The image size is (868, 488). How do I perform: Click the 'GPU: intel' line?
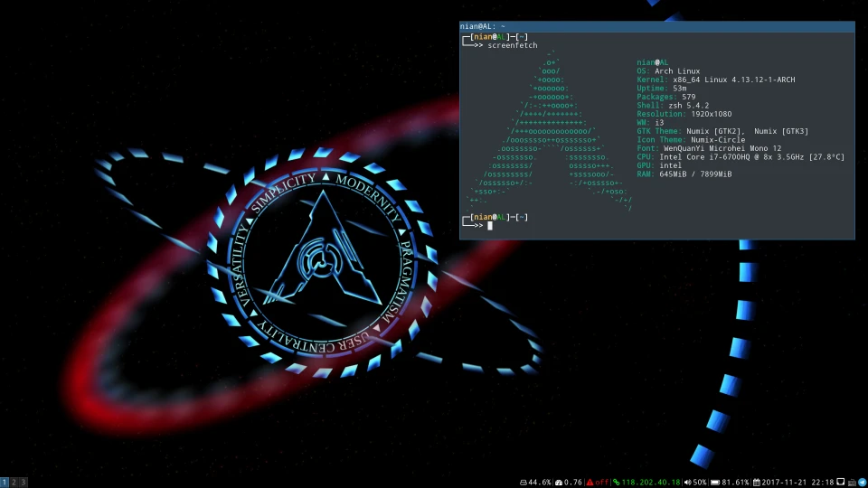(659, 165)
